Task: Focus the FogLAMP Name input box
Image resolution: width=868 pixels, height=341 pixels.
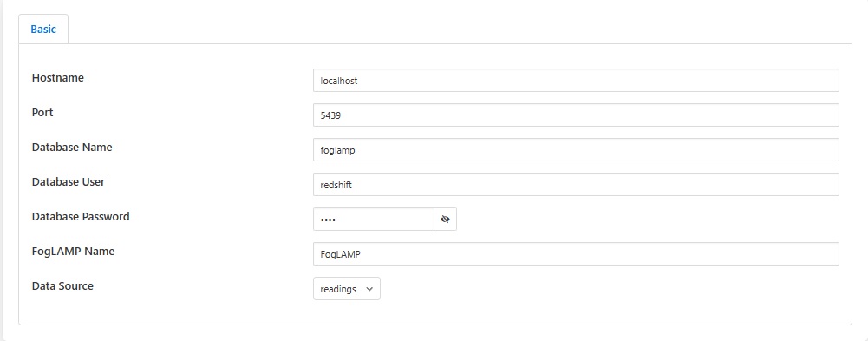Action: click(576, 254)
